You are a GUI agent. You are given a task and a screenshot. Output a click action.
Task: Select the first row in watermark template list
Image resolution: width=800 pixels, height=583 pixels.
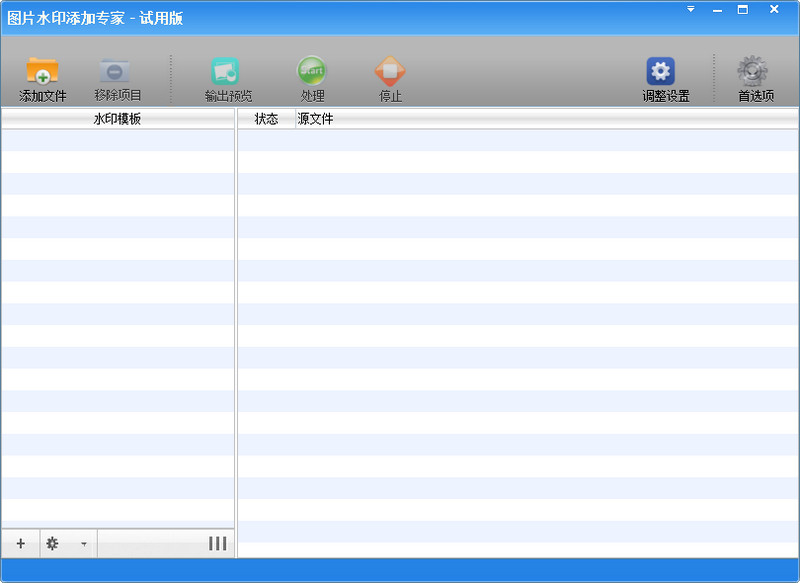click(x=117, y=140)
